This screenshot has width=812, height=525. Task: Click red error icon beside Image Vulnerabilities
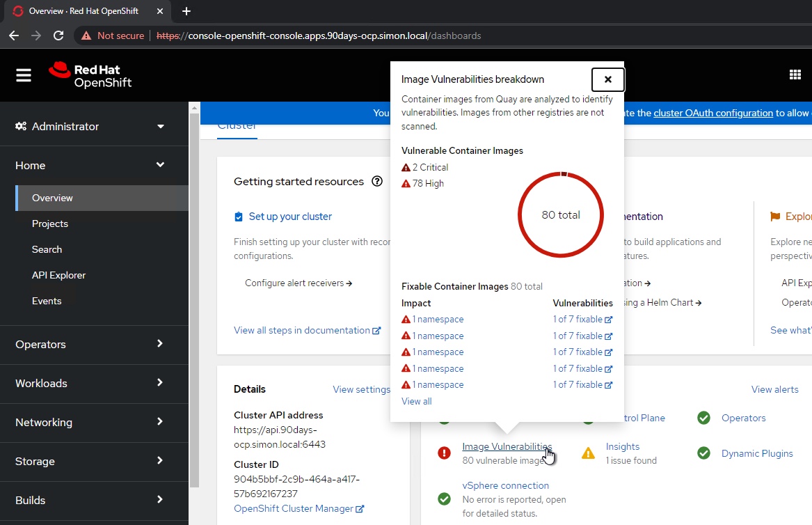[445, 453]
